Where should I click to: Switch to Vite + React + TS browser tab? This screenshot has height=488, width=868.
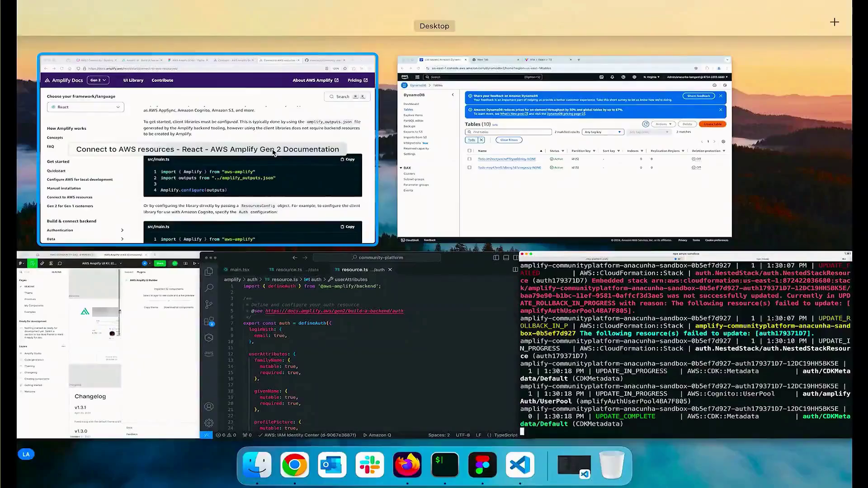click(547, 60)
